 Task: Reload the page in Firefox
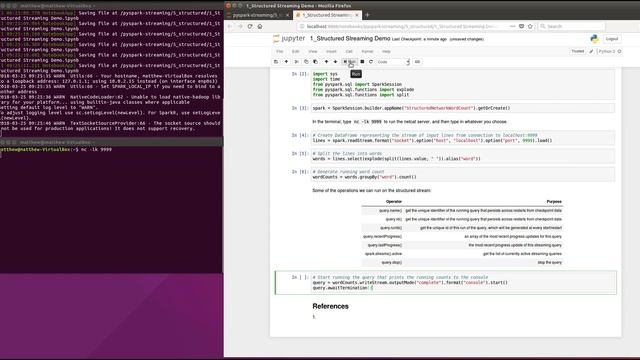tap(250, 26)
